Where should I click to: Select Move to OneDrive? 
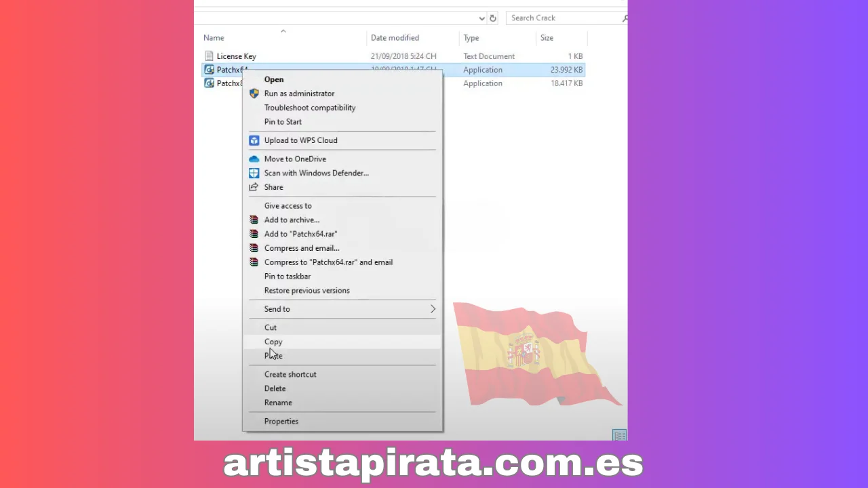coord(295,159)
